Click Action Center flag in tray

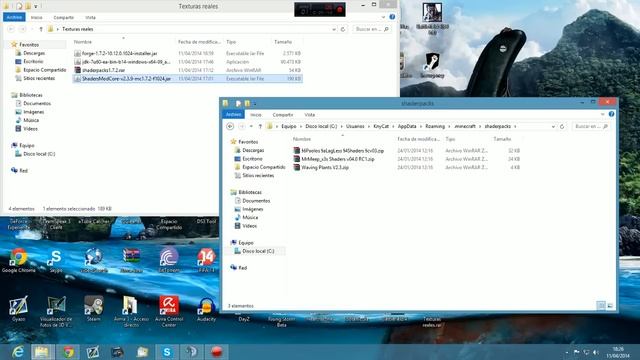point(576,352)
